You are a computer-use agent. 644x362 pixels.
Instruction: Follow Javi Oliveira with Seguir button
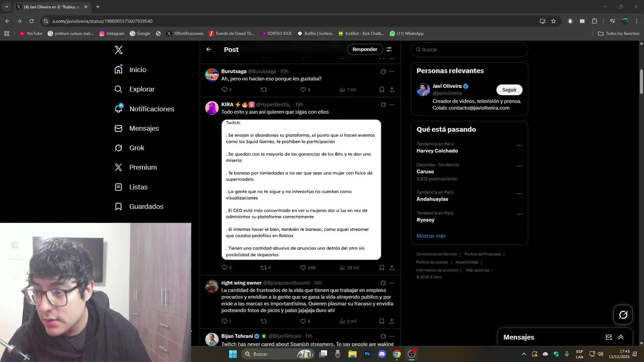509,89
